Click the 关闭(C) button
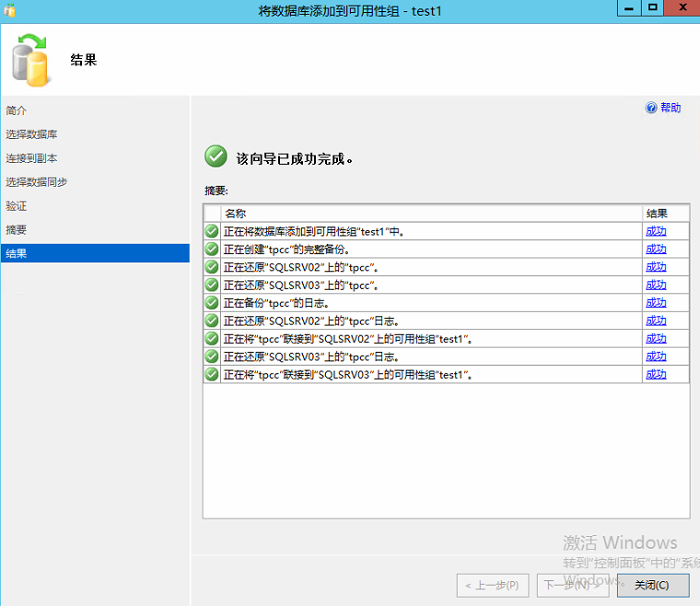Image resolution: width=700 pixels, height=606 pixels. pos(653,585)
